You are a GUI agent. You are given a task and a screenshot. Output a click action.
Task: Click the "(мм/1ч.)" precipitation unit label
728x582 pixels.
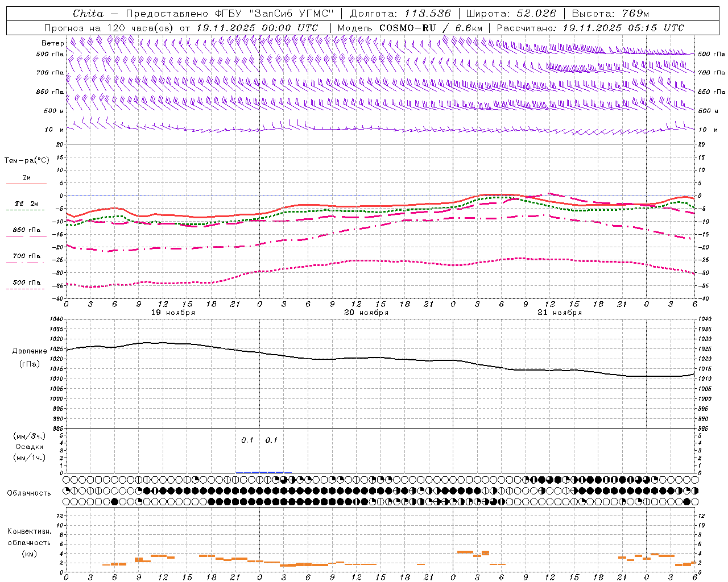point(30,458)
